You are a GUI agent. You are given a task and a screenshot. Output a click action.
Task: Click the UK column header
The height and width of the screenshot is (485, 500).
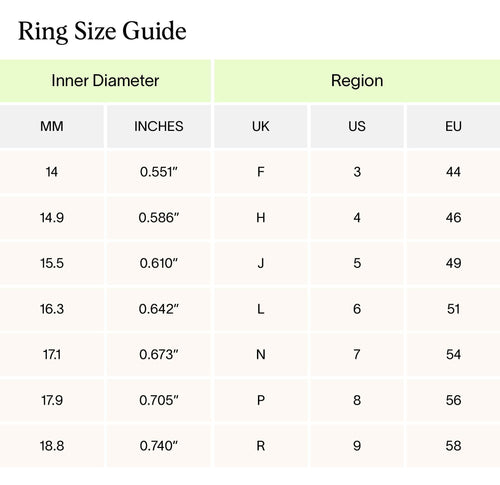[x=261, y=126]
